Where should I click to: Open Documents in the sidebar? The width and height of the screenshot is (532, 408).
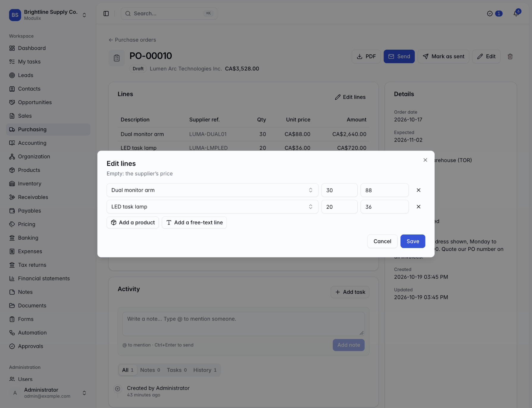(x=48, y=305)
